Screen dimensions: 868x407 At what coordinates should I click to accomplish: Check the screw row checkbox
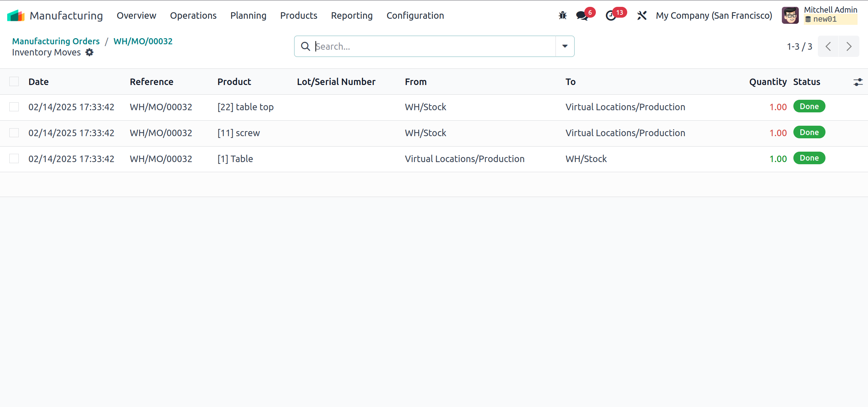(14, 133)
